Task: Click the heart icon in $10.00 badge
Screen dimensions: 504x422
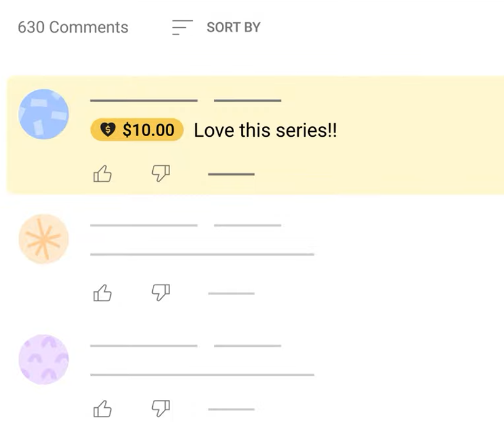Action: click(x=108, y=130)
